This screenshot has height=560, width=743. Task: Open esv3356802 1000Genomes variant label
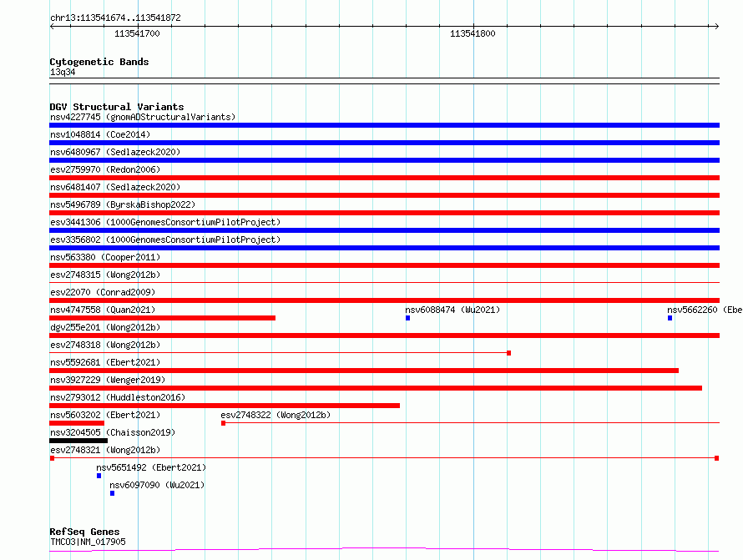click(x=165, y=240)
